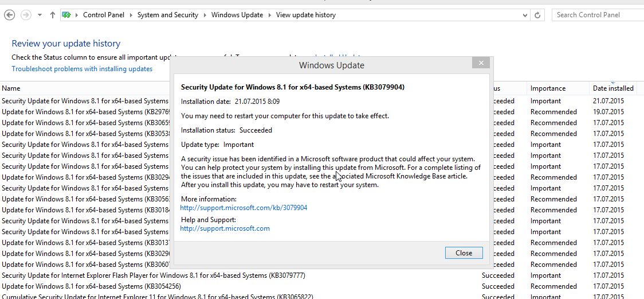This screenshot has width=644, height=299.
Task: Refresh the update history page
Action: click(x=537, y=15)
